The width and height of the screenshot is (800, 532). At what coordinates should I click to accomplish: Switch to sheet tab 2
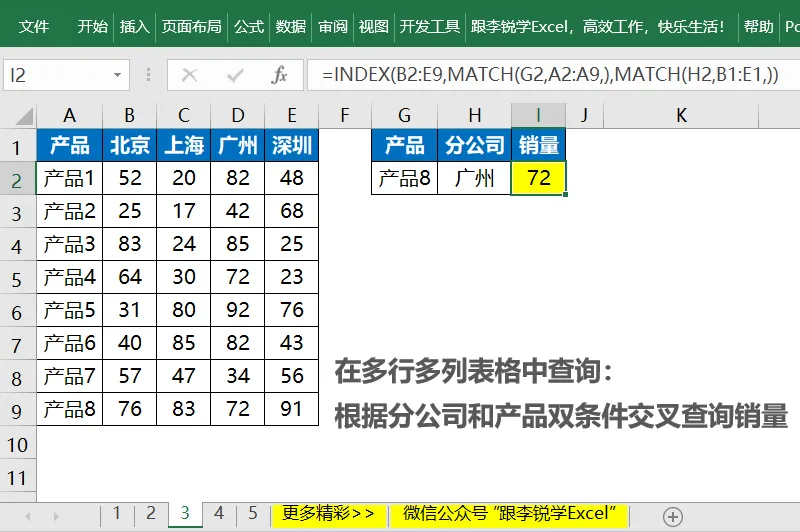tap(151, 513)
